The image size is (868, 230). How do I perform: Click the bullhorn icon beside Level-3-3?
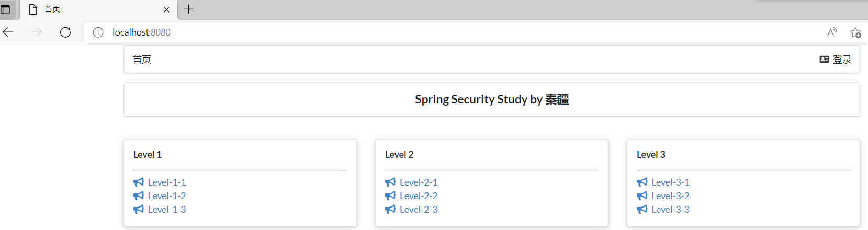coord(642,210)
